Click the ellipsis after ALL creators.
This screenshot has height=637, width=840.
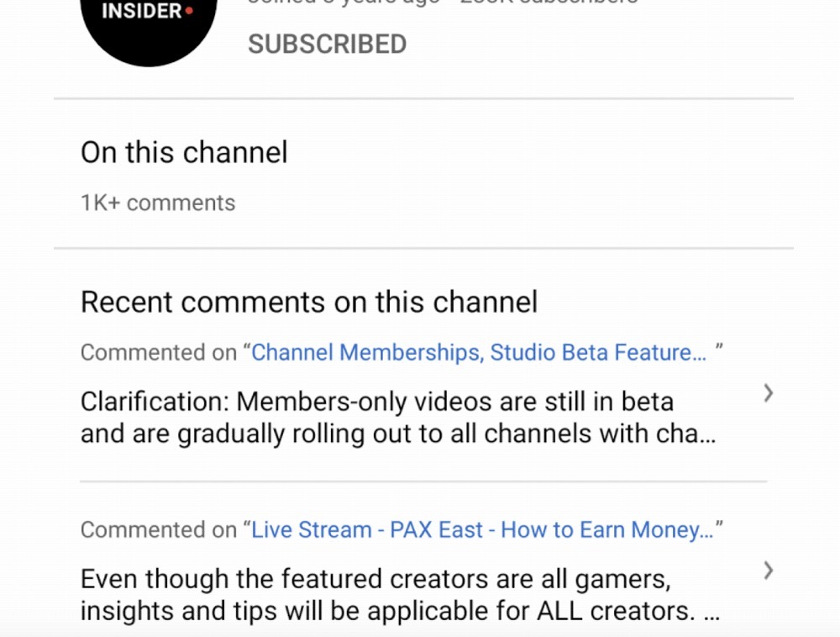pyautogui.click(x=712, y=614)
